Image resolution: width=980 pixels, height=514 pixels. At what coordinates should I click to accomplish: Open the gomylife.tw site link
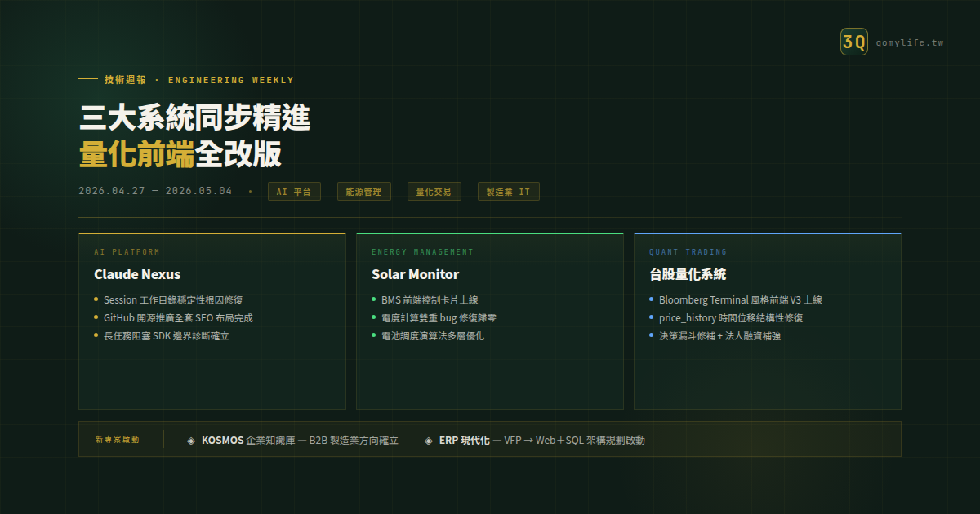tap(909, 42)
